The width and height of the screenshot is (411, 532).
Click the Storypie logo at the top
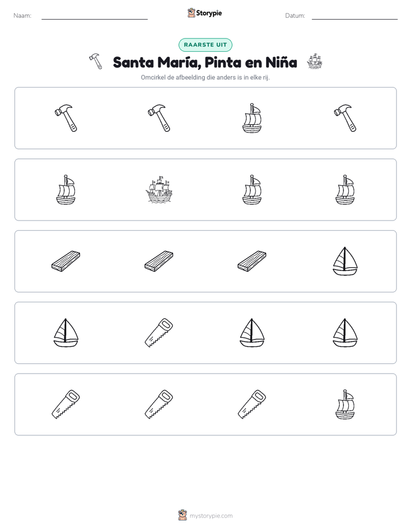pos(204,13)
